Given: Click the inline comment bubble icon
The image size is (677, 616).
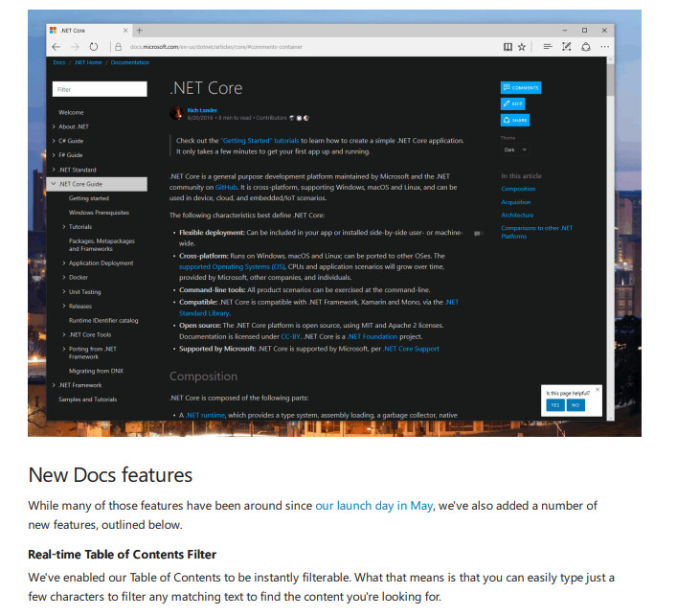Looking at the screenshot, I should click(477, 234).
